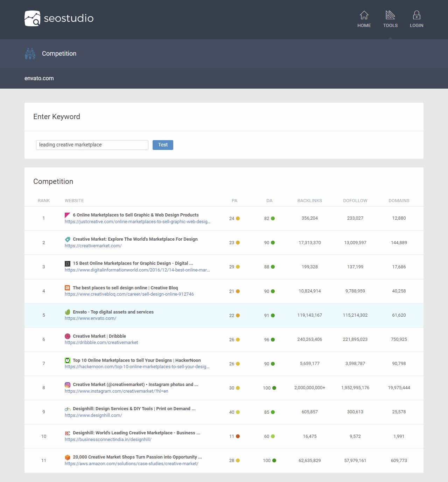The height and width of the screenshot is (482, 448).
Task: Click title 'Designhill: Design Services & DIY Tools'
Action: coord(134,409)
